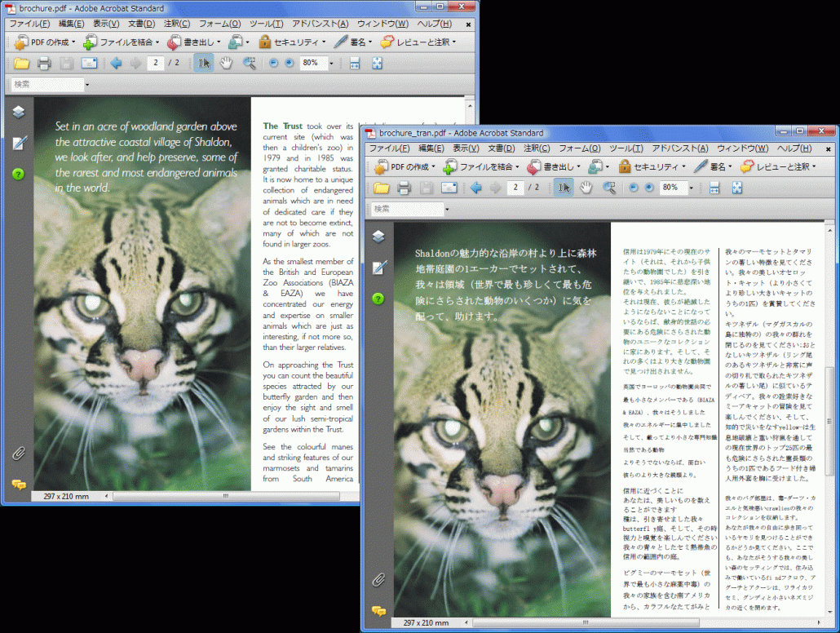Click the horizontal scrollbar at bottom of brochure_tran.pdf
The height and width of the screenshot is (633, 840).
tap(587, 623)
